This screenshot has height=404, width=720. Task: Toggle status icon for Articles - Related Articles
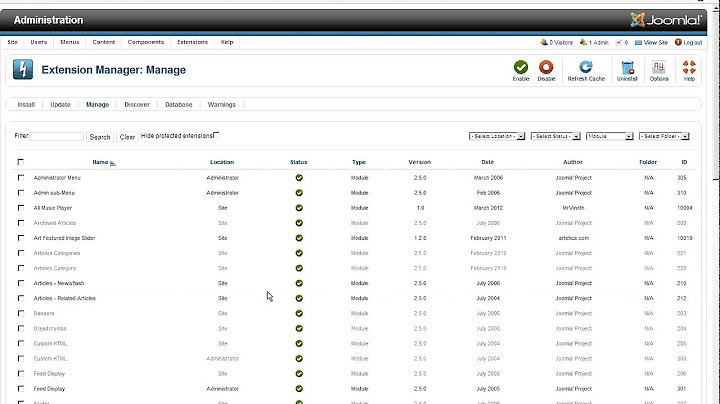pyautogui.click(x=299, y=298)
